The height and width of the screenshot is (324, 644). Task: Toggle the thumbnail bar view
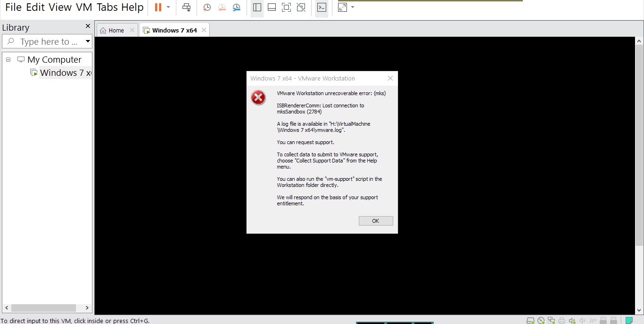point(272,8)
